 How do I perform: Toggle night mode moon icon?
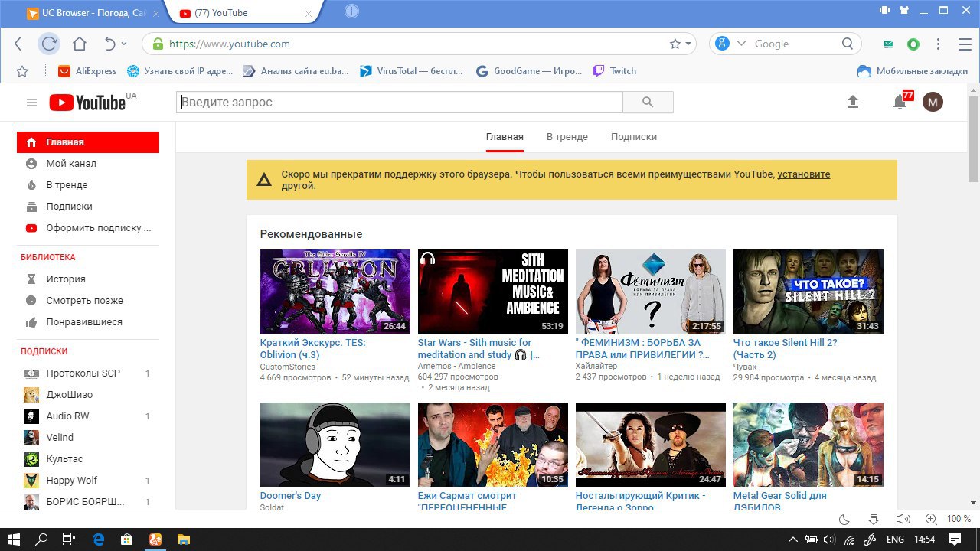(844, 519)
